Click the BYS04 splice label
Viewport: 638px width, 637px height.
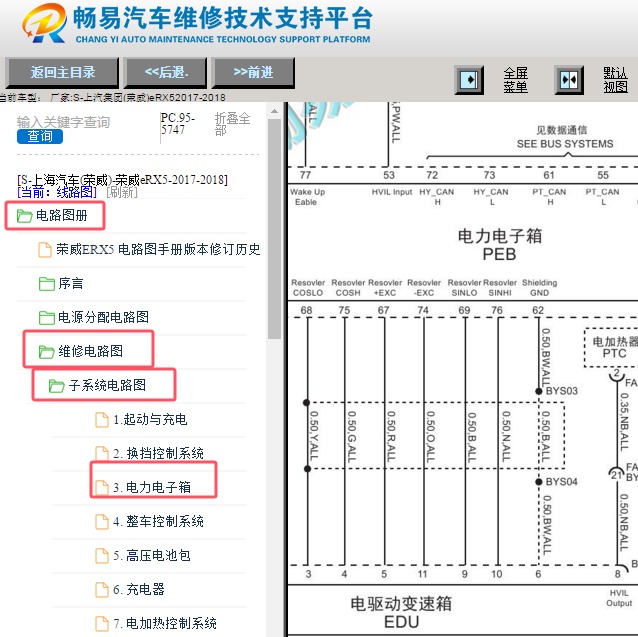562,482
